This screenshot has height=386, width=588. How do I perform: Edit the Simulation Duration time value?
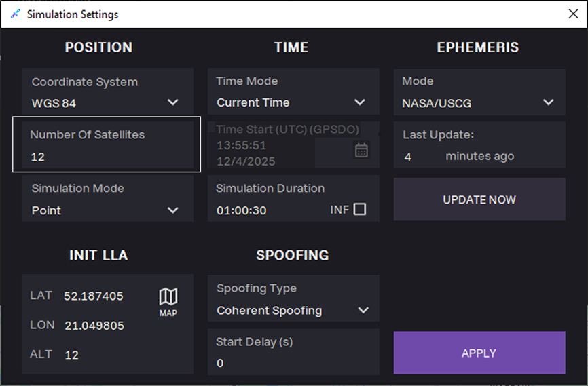point(242,210)
